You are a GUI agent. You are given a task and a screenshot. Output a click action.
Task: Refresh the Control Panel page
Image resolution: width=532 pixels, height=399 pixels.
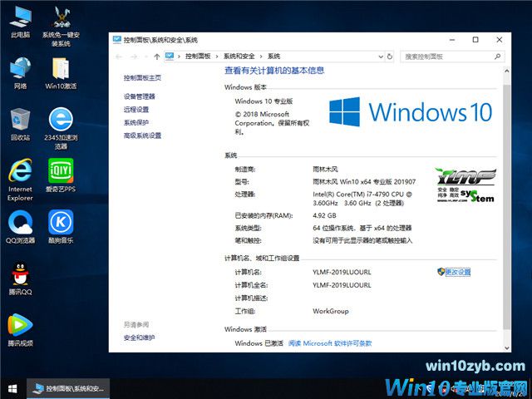pyautogui.click(x=390, y=57)
